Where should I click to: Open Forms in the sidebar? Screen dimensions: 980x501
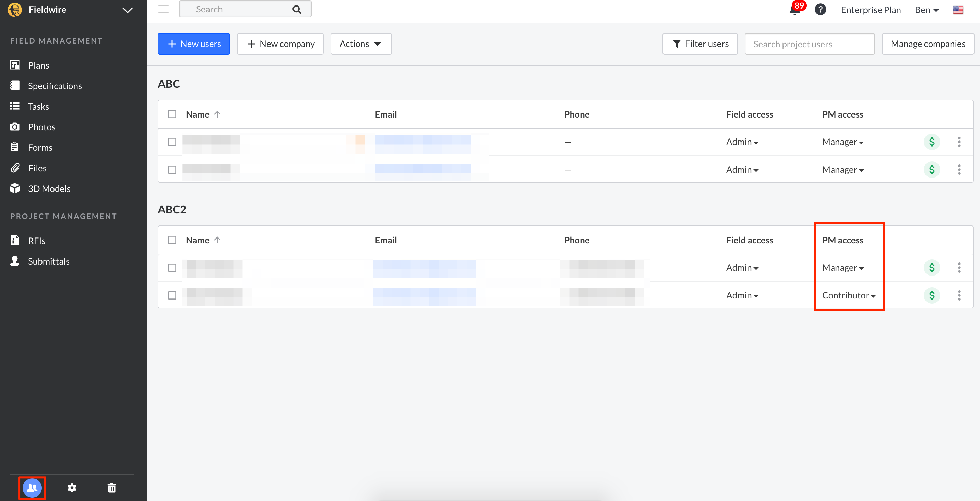click(40, 147)
